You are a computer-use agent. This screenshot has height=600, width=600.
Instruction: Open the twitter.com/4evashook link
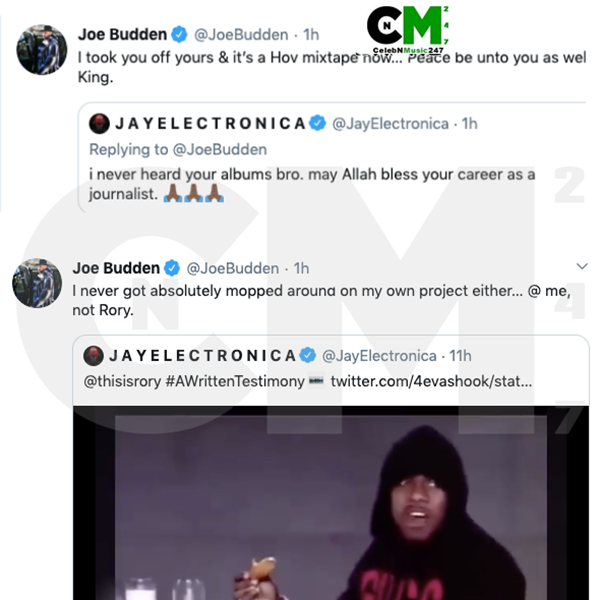(431, 382)
